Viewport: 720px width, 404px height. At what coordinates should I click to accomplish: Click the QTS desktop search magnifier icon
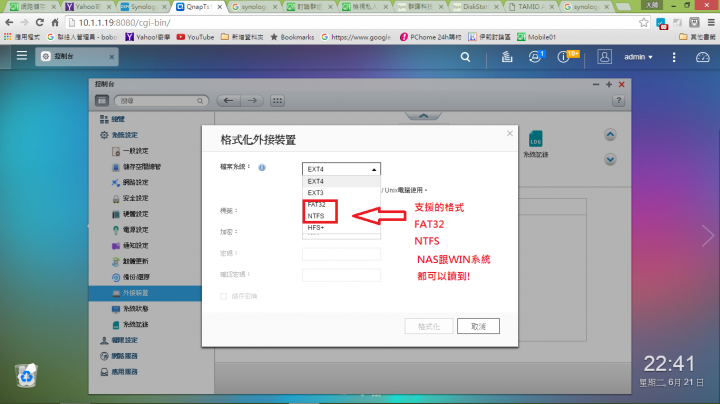pyautogui.click(x=465, y=57)
